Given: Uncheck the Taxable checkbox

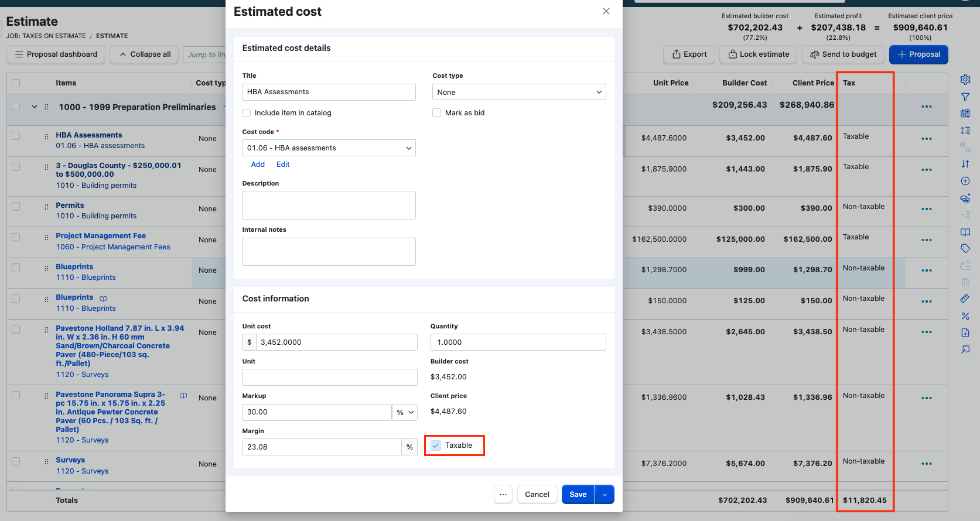Looking at the screenshot, I should (x=436, y=445).
